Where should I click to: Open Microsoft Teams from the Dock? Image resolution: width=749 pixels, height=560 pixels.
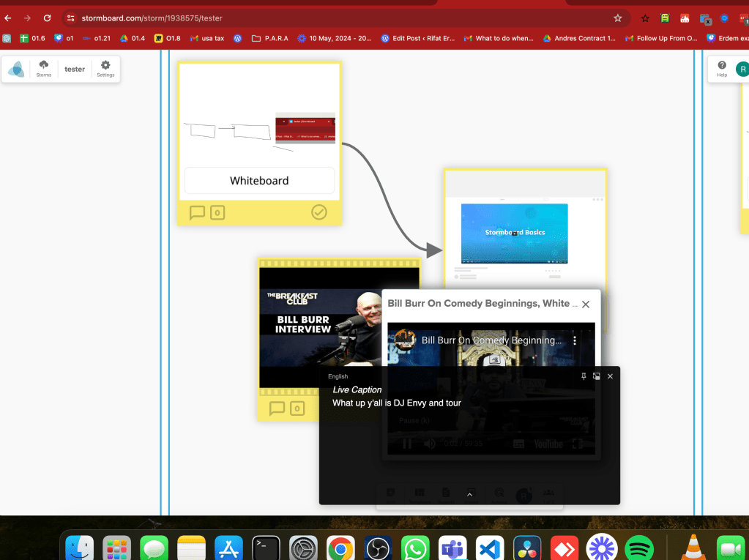452,548
